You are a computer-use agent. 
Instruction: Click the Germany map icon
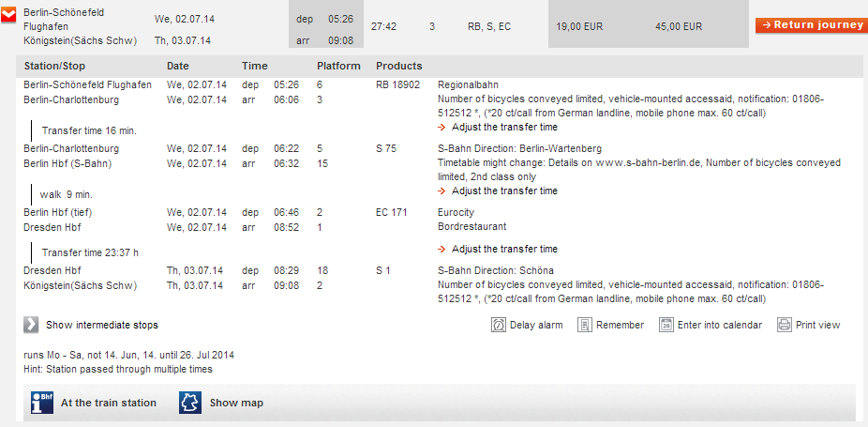(190, 403)
